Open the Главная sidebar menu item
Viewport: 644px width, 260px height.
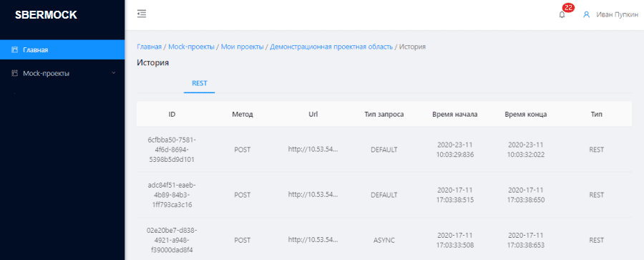pos(62,49)
